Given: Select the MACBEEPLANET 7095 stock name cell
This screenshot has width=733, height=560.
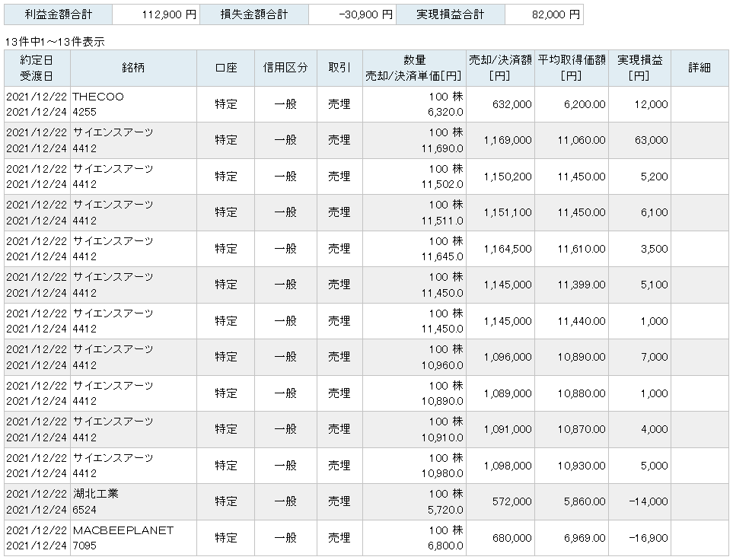Looking at the screenshot, I should pyautogui.click(x=133, y=538).
